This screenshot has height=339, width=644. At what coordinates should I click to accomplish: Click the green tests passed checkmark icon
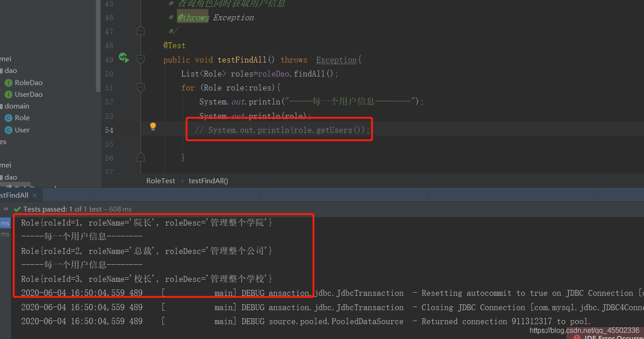17,209
